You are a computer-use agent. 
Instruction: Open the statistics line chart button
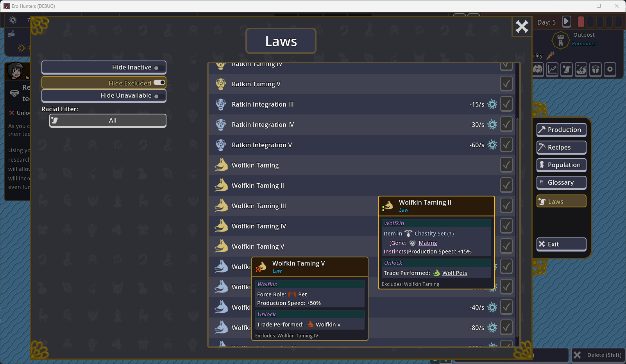pos(552,70)
